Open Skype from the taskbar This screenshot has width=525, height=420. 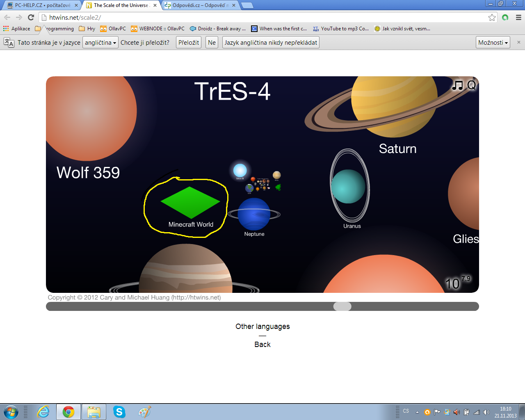click(x=119, y=412)
